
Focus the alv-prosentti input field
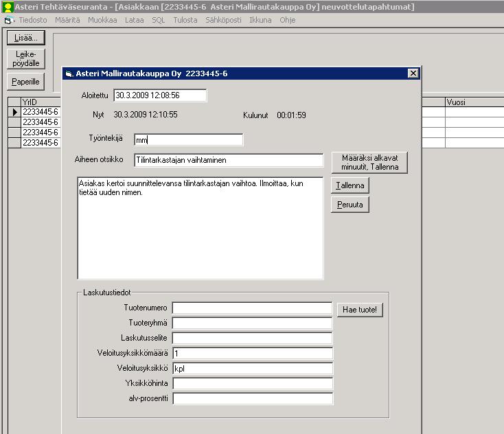(x=253, y=399)
